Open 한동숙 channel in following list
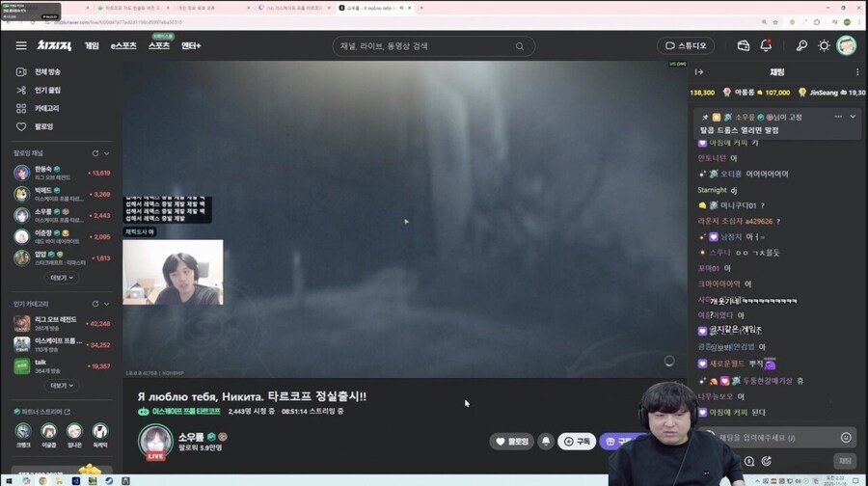 (x=62, y=173)
